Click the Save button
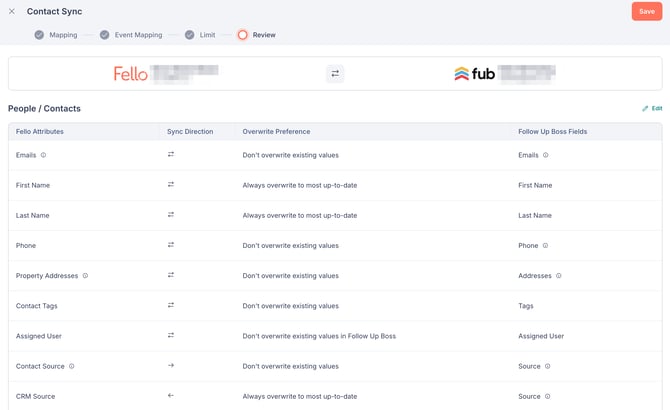Viewport: 670px width, 410px height. point(646,12)
